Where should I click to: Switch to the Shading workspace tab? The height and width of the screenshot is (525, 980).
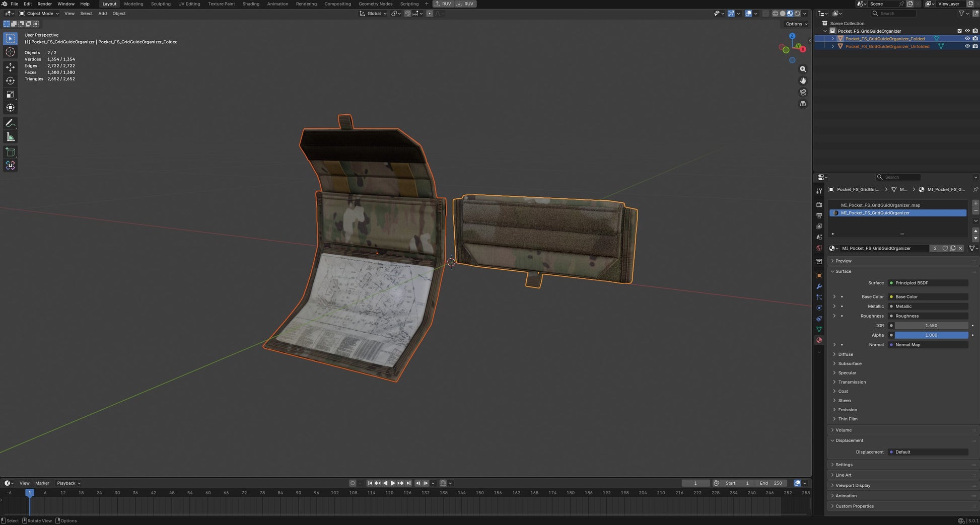pyautogui.click(x=251, y=4)
